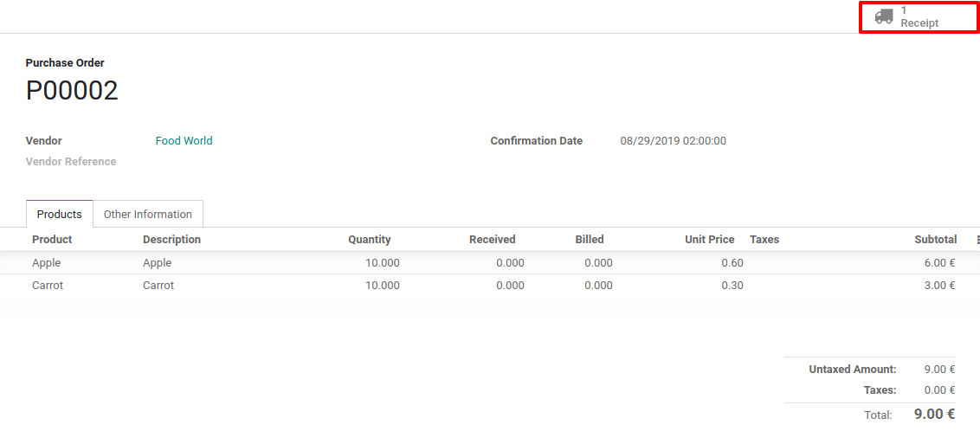Sort the table by Product column header
This screenshot has height=444, width=980.
tap(52, 240)
